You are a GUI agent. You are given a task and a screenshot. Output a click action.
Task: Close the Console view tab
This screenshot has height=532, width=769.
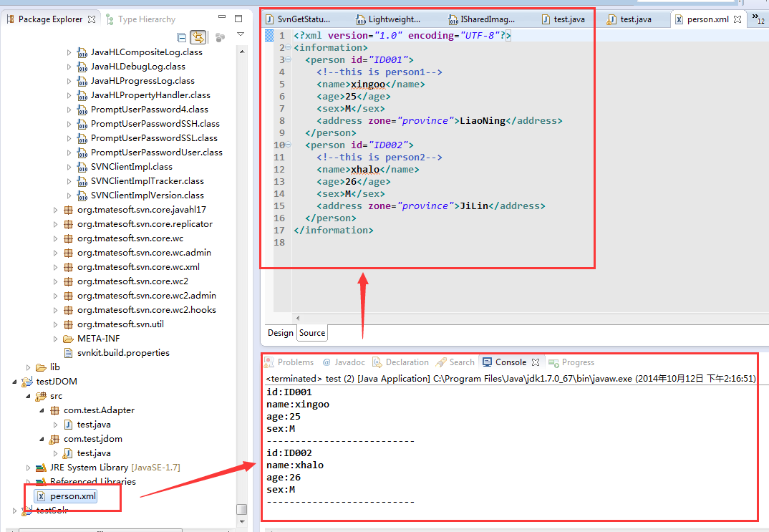[536, 362]
